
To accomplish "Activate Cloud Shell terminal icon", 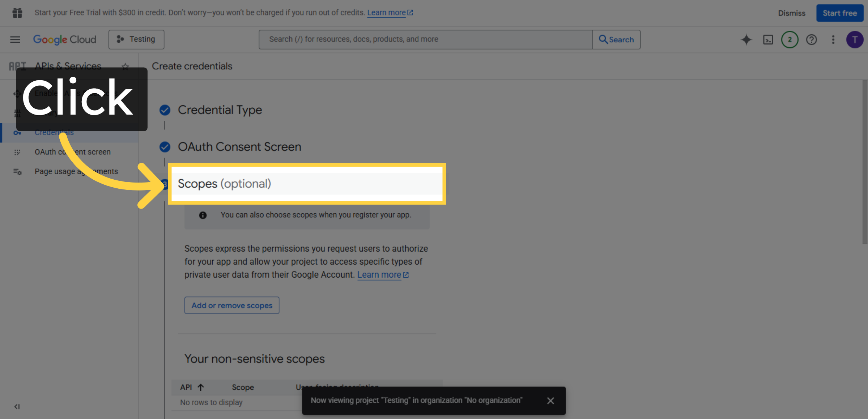I will [768, 39].
